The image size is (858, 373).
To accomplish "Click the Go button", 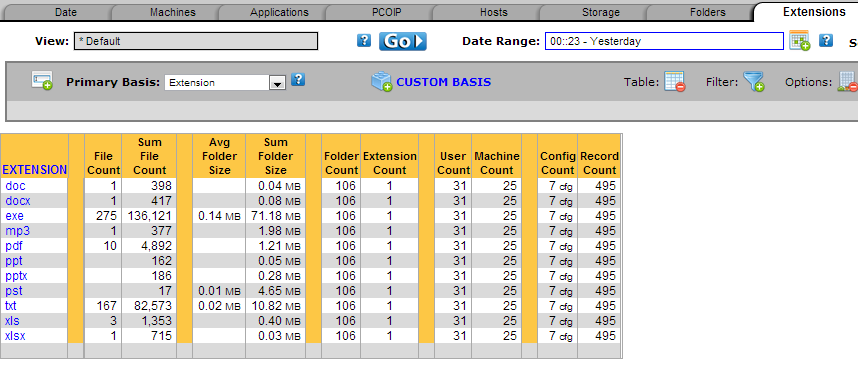I will click(x=403, y=41).
